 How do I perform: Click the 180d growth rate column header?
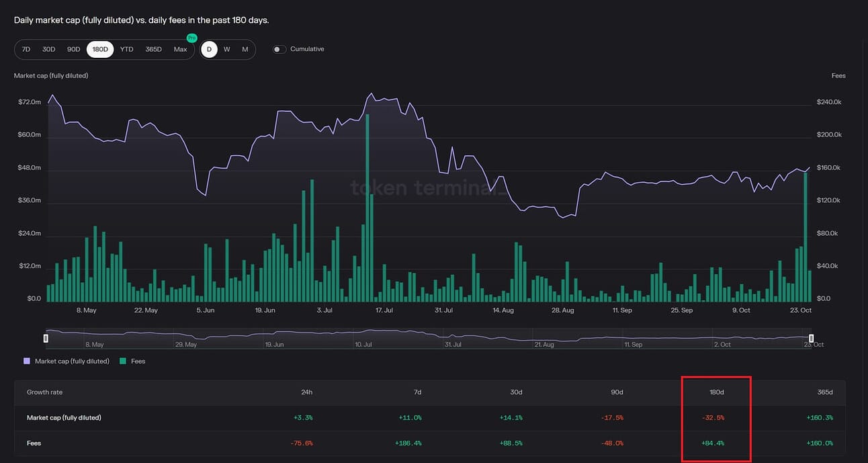[718, 392]
